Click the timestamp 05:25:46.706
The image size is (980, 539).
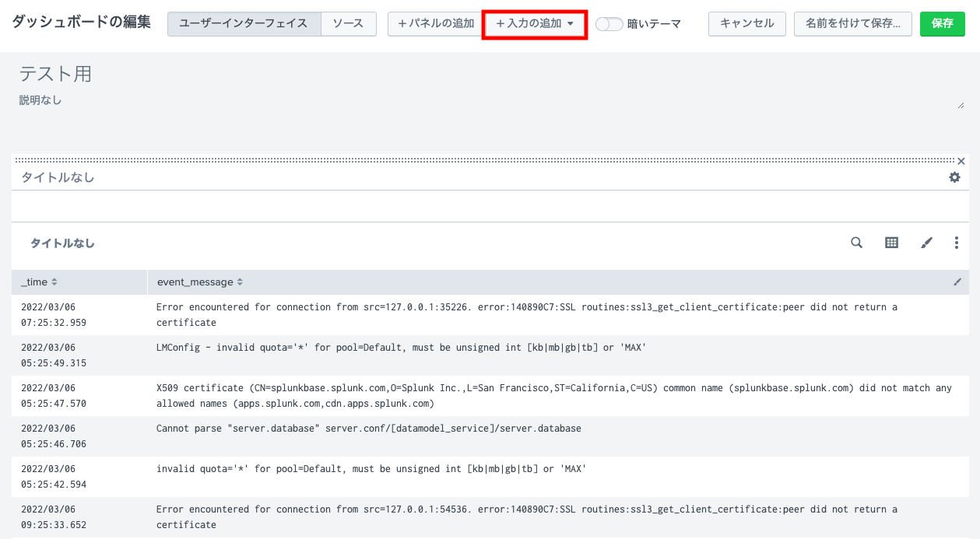tap(54, 444)
